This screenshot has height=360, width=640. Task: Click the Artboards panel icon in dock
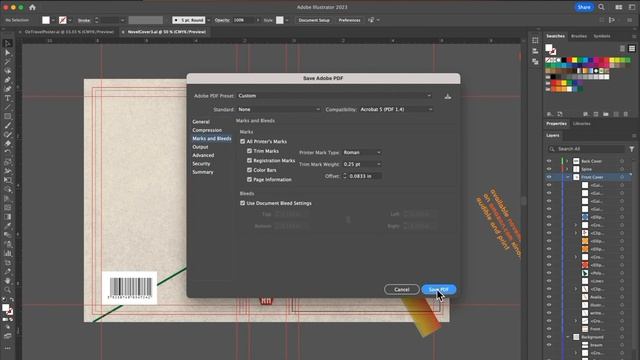535,40
